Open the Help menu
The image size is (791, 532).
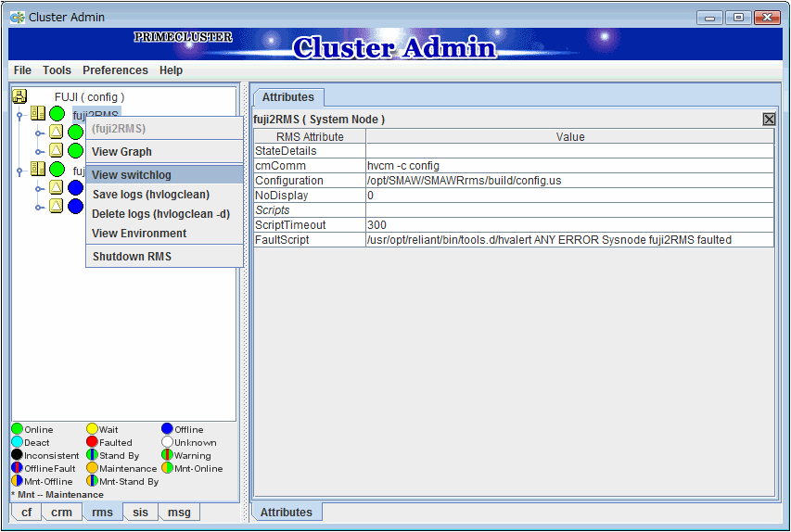click(171, 70)
